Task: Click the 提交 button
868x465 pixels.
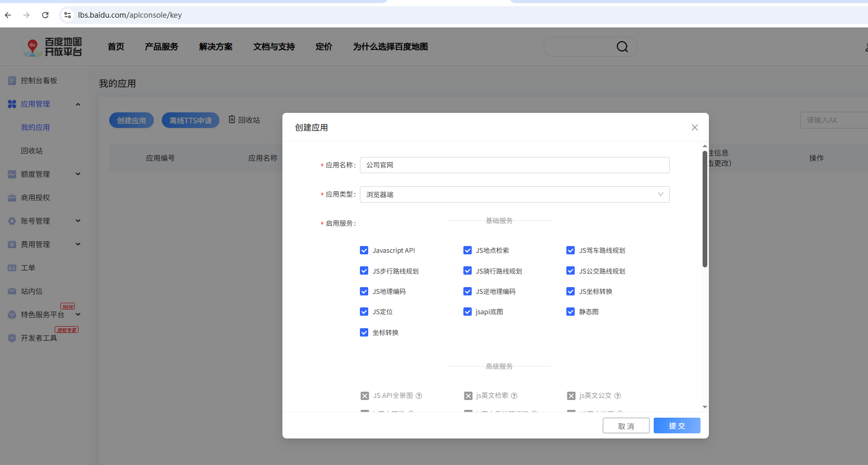Action: (x=677, y=425)
